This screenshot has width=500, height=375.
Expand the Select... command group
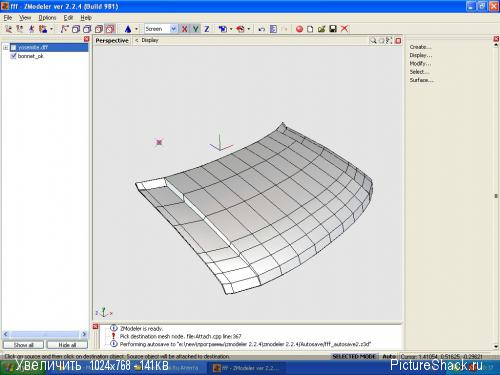coord(420,72)
